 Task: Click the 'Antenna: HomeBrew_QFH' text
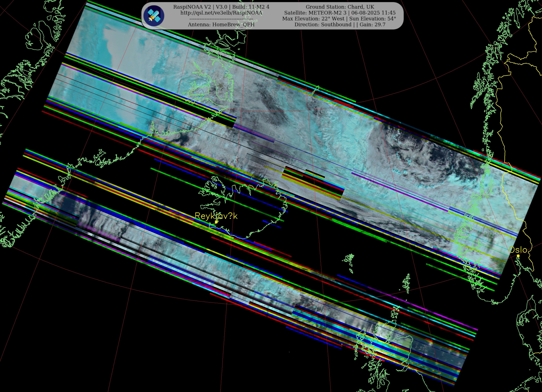[221, 24]
